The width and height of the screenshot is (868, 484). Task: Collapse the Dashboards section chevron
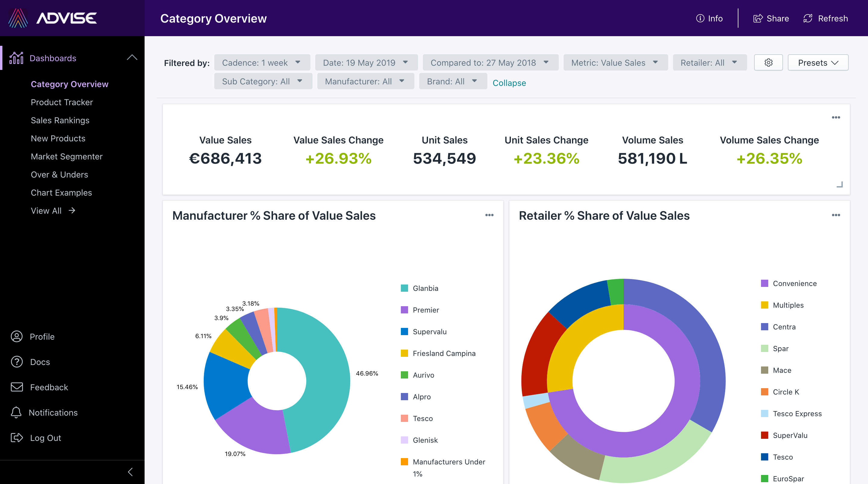coord(132,58)
